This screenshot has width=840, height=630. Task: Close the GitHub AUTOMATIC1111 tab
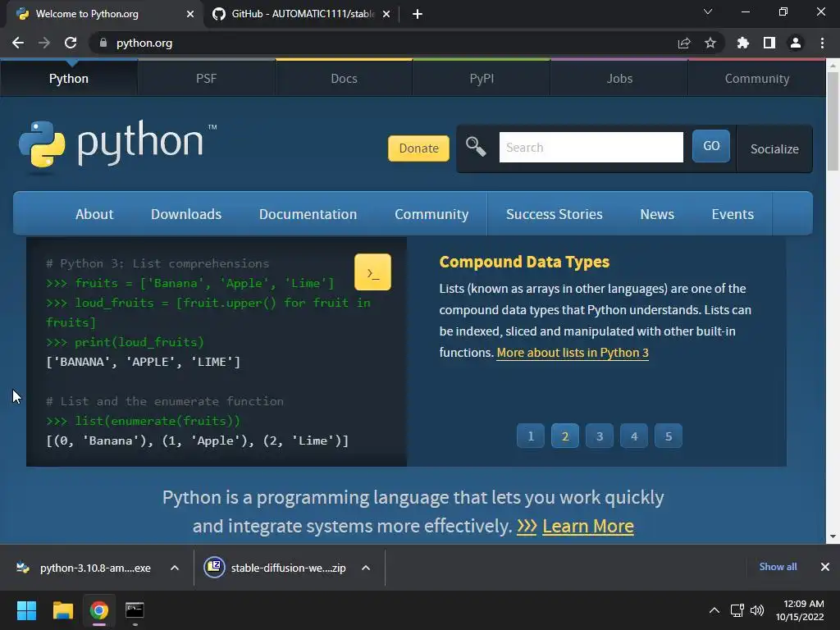click(x=386, y=14)
